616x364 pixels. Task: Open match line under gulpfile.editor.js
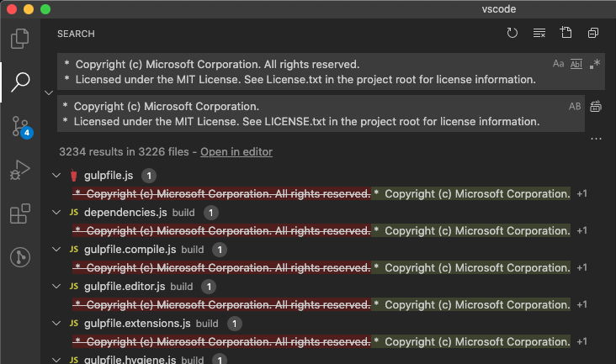(x=321, y=305)
